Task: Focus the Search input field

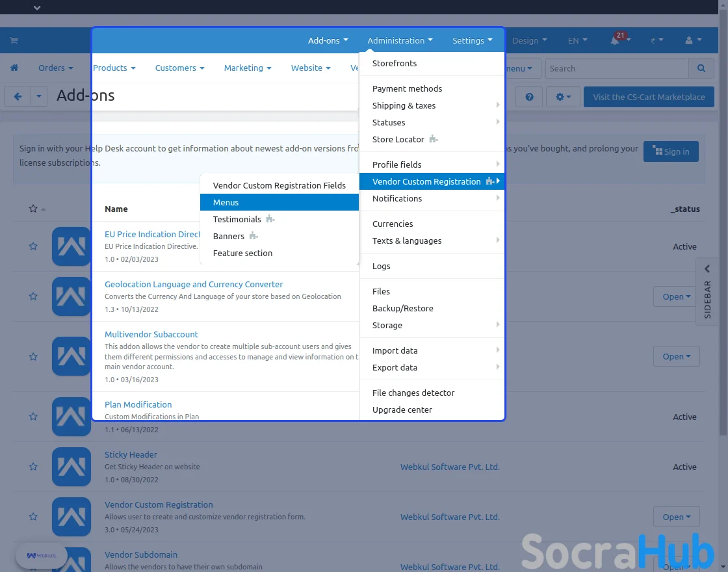Action: pyautogui.click(x=617, y=68)
